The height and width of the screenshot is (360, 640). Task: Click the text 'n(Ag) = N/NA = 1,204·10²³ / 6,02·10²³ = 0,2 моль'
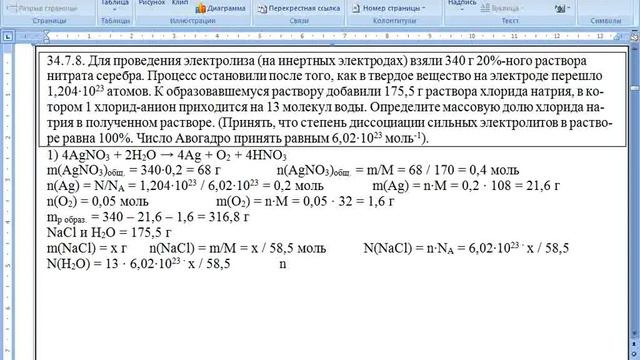(185, 186)
